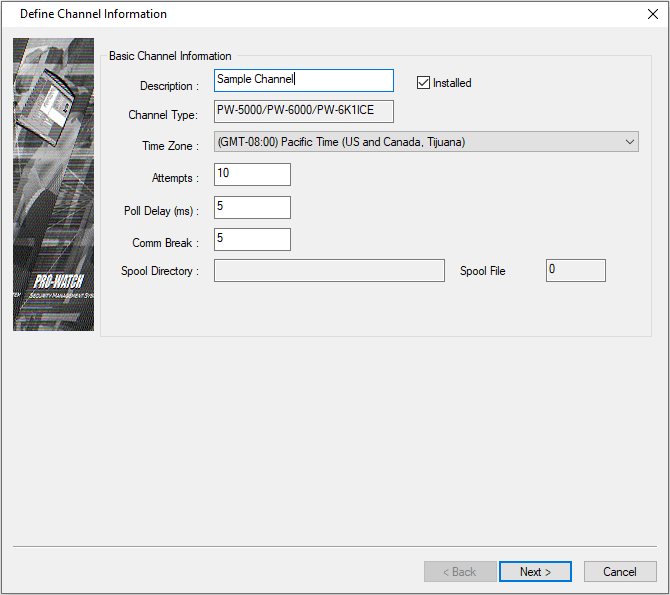Click the Description label text
This screenshot has height=595, width=670.
coord(169,86)
